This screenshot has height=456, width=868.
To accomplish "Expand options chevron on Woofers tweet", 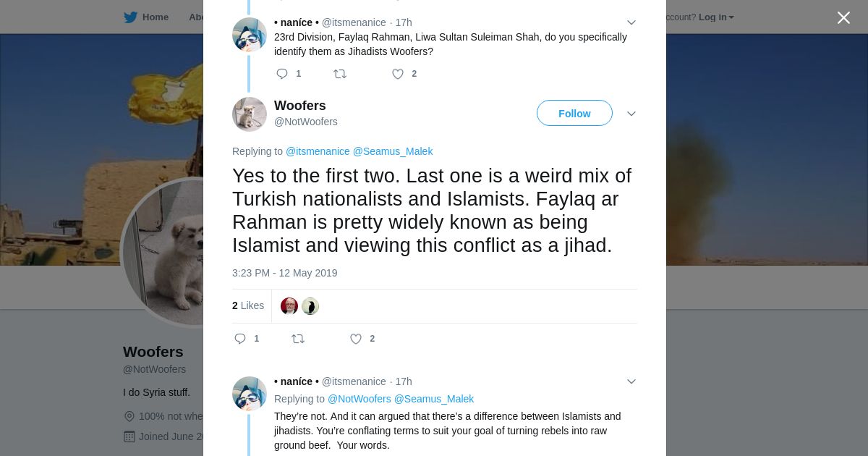I will point(631,114).
